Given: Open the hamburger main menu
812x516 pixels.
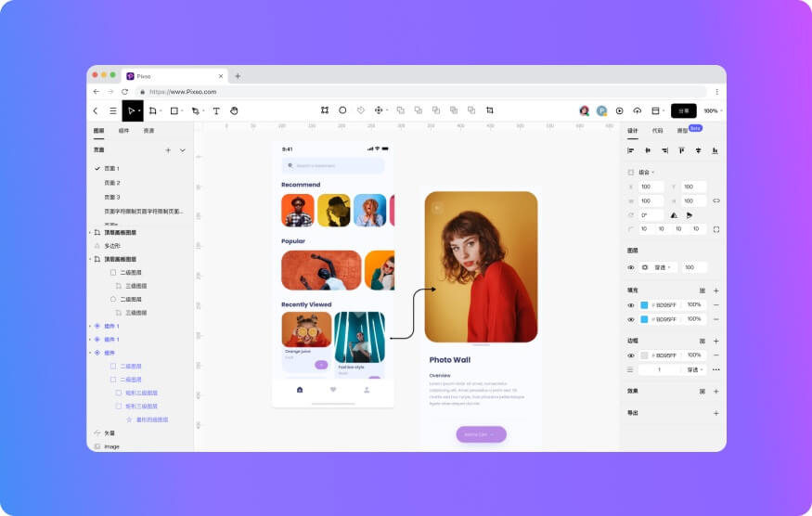Looking at the screenshot, I should [113, 110].
